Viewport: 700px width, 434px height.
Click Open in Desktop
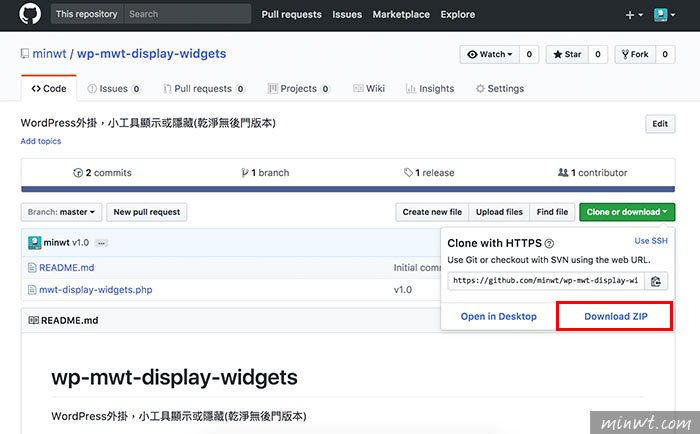click(499, 317)
